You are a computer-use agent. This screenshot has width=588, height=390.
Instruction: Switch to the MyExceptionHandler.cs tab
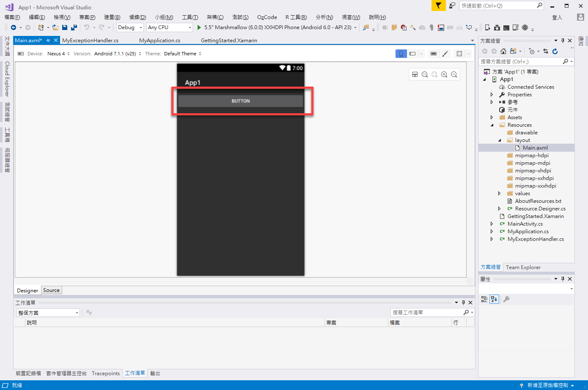90,41
